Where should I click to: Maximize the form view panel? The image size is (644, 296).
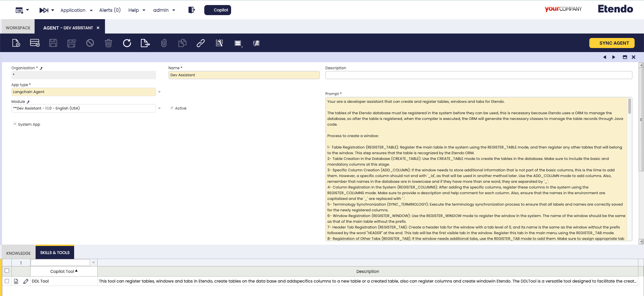click(625, 57)
